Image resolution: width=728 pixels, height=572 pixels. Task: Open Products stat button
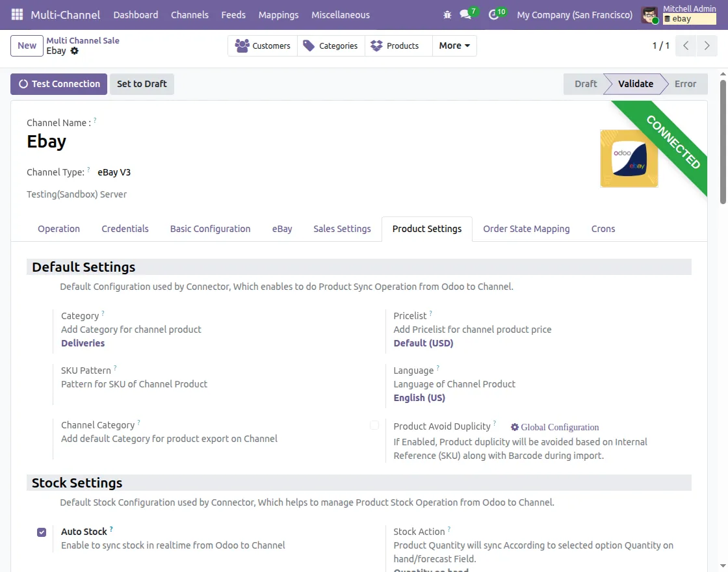point(398,45)
